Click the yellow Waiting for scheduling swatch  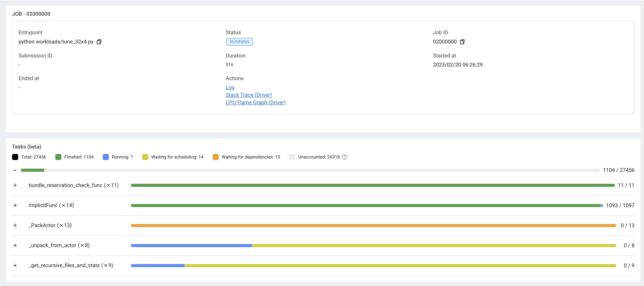click(145, 157)
